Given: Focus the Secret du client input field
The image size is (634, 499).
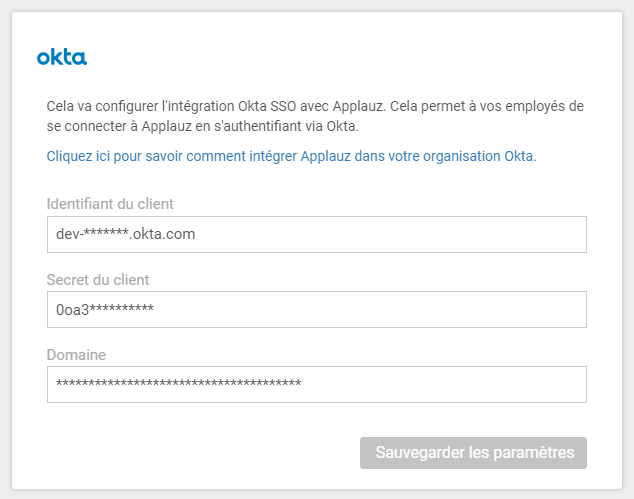Looking at the screenshot, I should click(x=316, y=309).
